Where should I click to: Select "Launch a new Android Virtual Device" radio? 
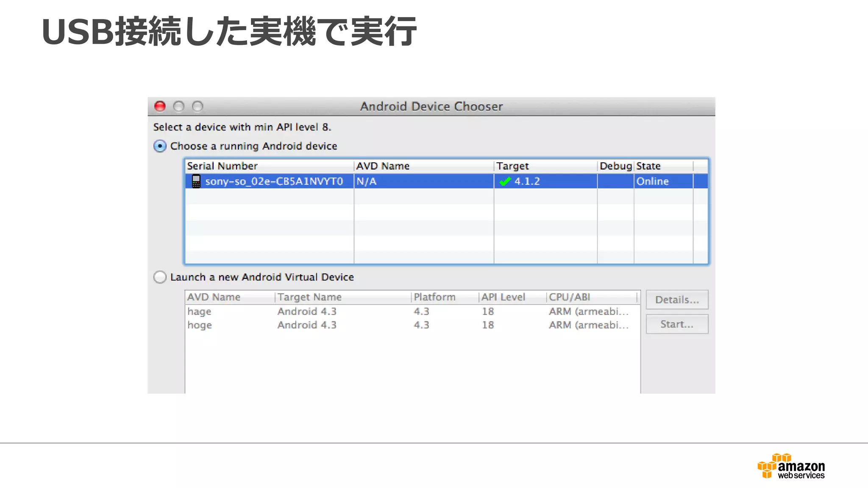point(160,277)
